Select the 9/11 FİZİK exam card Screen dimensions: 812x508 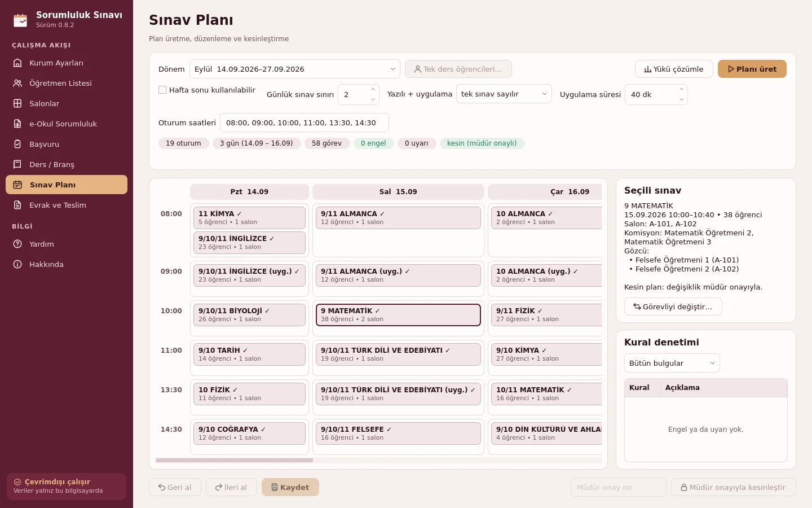[x=546, y=315]
